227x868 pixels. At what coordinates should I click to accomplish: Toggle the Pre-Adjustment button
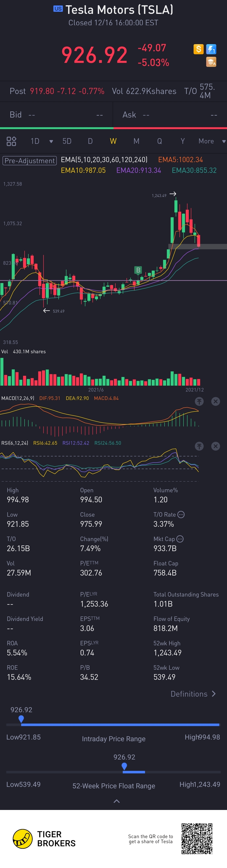(x=30, y=161)
